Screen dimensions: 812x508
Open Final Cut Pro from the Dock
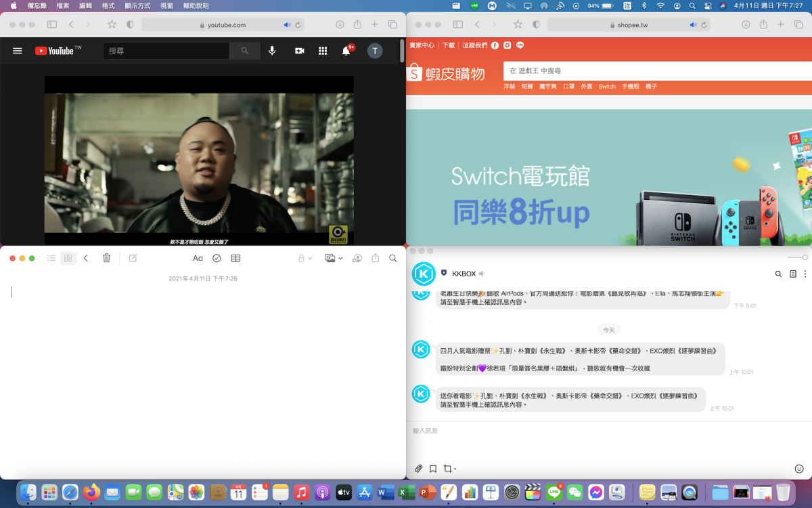point(533,492)
